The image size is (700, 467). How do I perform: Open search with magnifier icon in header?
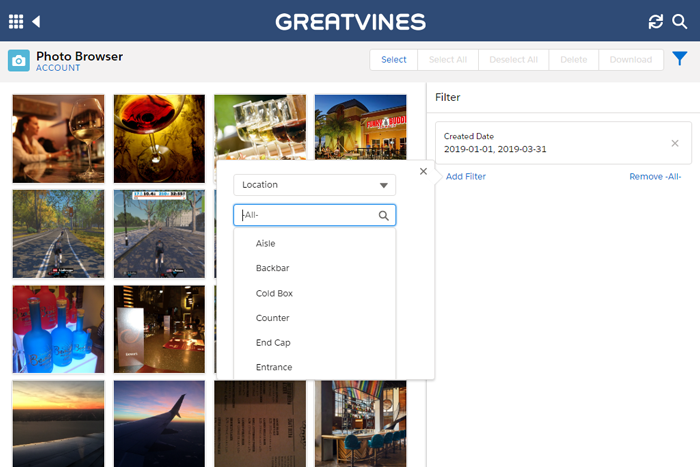[x=680, y=21]
